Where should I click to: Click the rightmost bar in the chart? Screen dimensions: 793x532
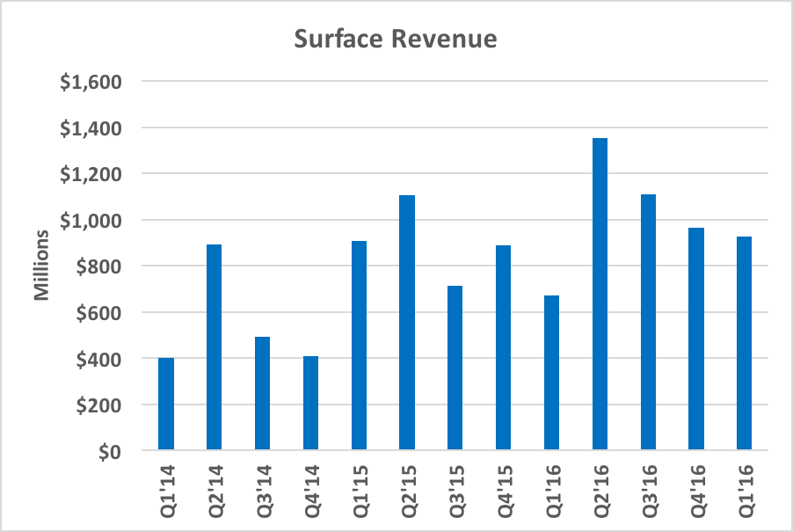(x=745, y=344)
